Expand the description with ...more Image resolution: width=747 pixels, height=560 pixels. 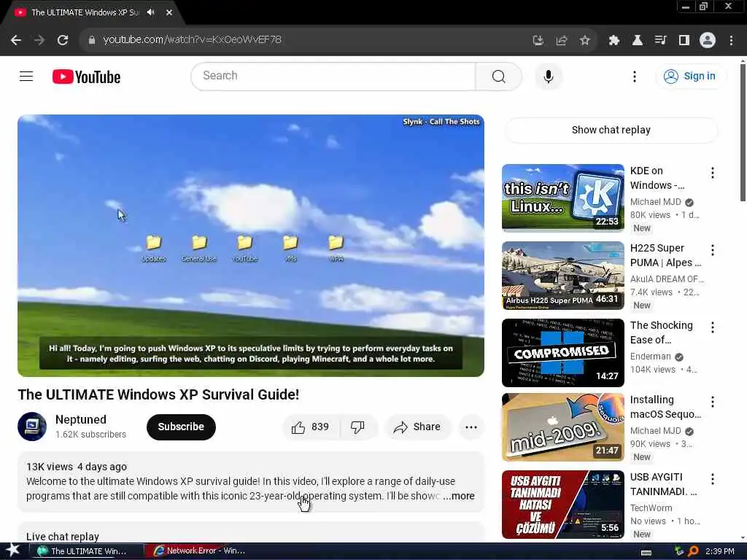458,496
